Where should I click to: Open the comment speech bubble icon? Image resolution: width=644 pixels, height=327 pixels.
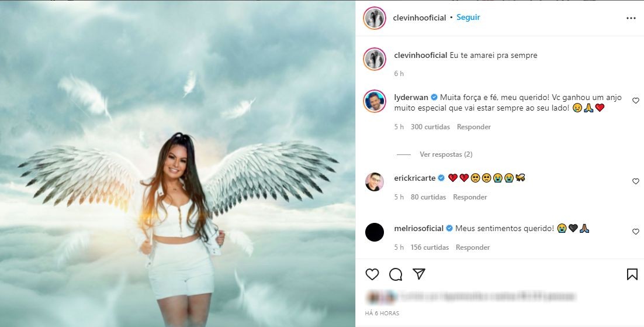(396, 274)
